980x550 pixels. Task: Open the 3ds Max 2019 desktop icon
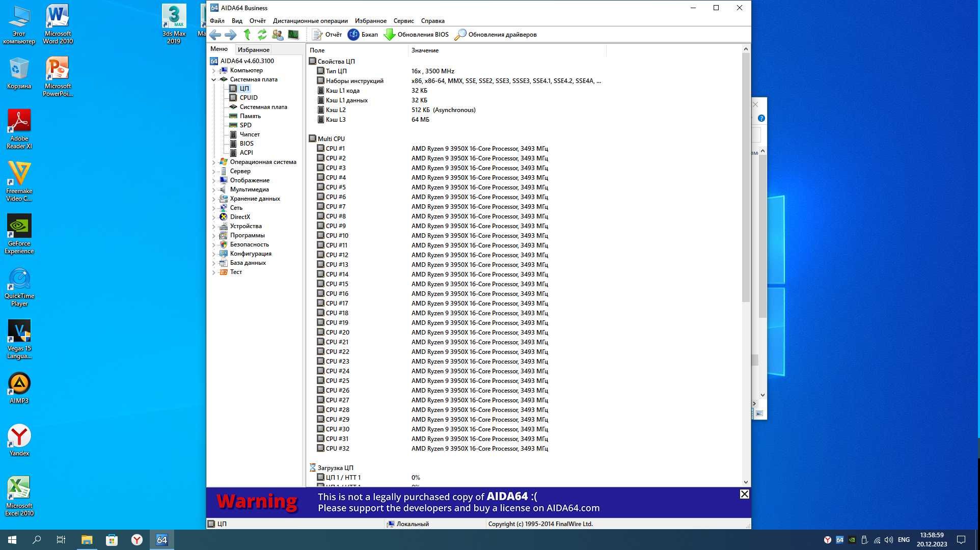(174, 24)
